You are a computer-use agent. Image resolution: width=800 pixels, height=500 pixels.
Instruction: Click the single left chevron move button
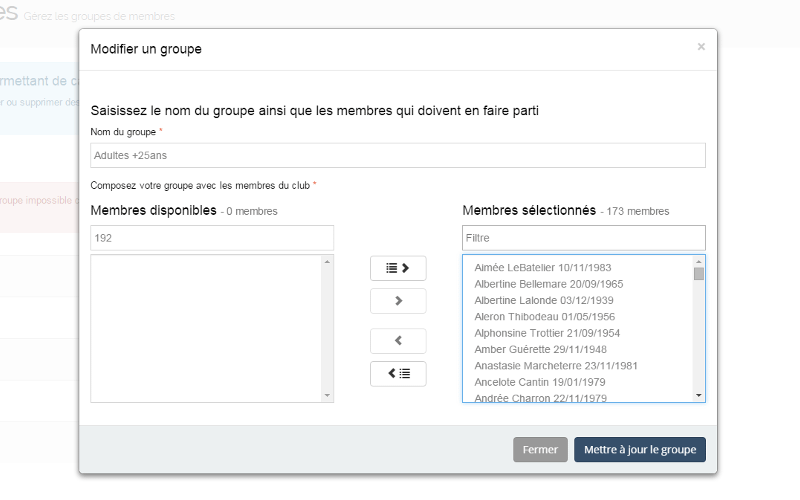(398, 341)
